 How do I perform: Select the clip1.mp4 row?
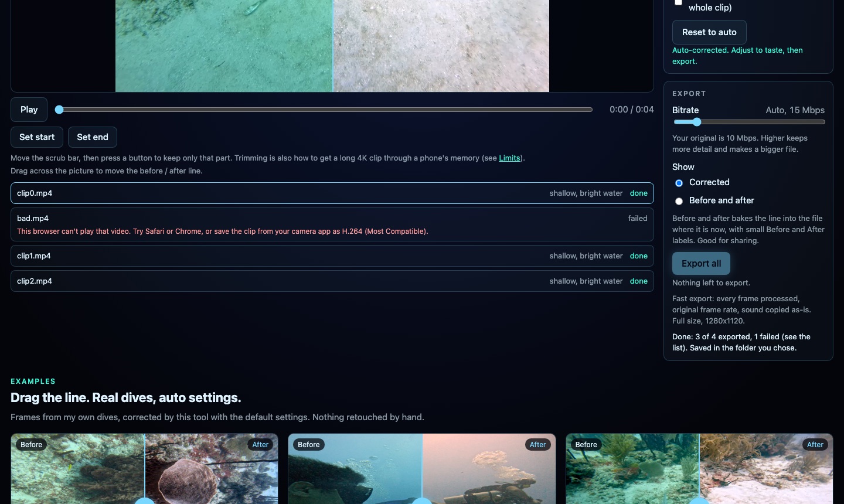332,256
